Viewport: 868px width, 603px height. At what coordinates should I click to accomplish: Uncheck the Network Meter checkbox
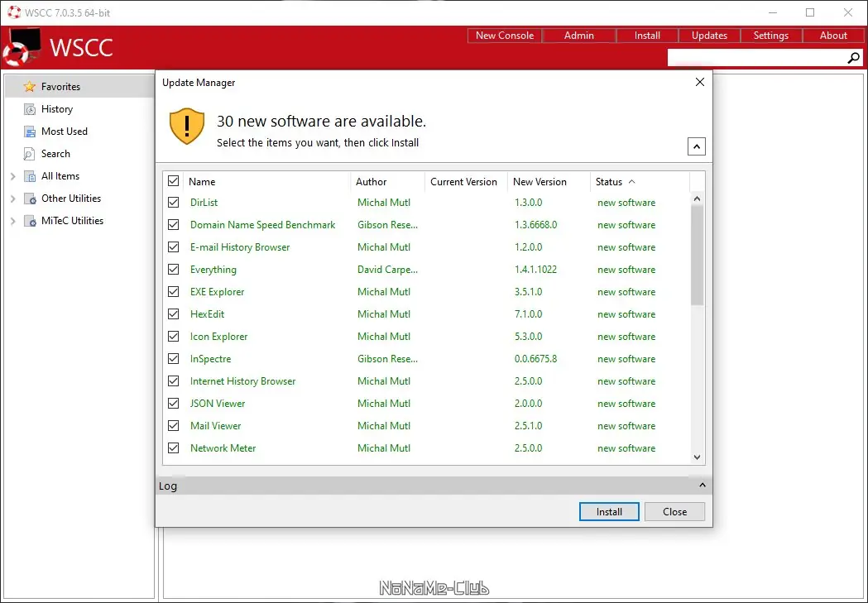(173, 448)
